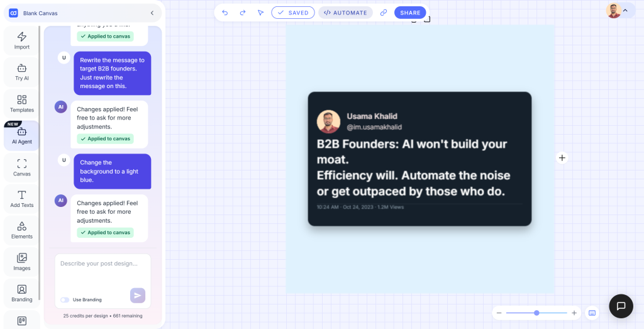Select the @im.usamakhalid handle
This screenshot has height=329, width=644.
374,127
